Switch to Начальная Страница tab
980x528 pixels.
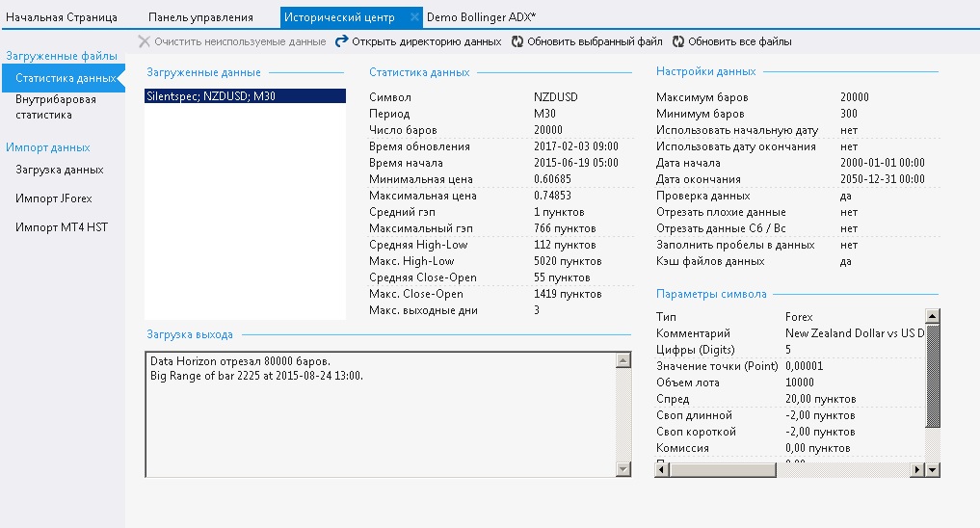[x=62, y=17]
